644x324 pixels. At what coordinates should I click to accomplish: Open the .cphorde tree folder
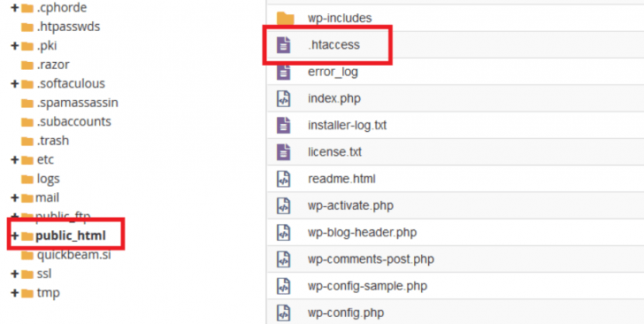tap(62, 7)
